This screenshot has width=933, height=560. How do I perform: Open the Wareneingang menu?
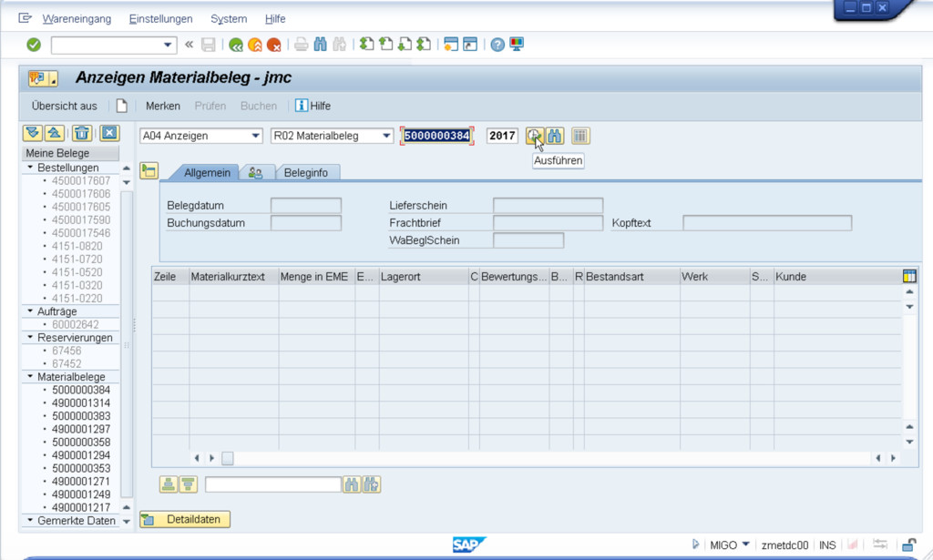click(x=77, y=19)
